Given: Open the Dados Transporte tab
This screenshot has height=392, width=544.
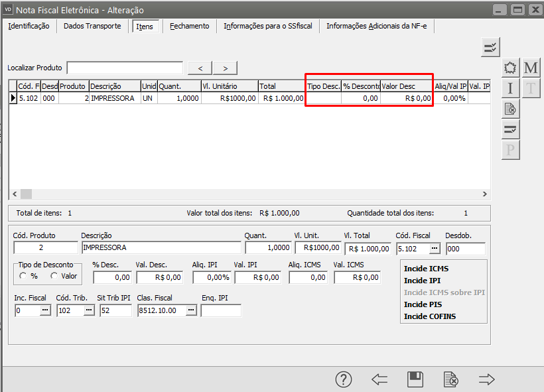Looking at the screenshot, I should [x=92, y=26].
